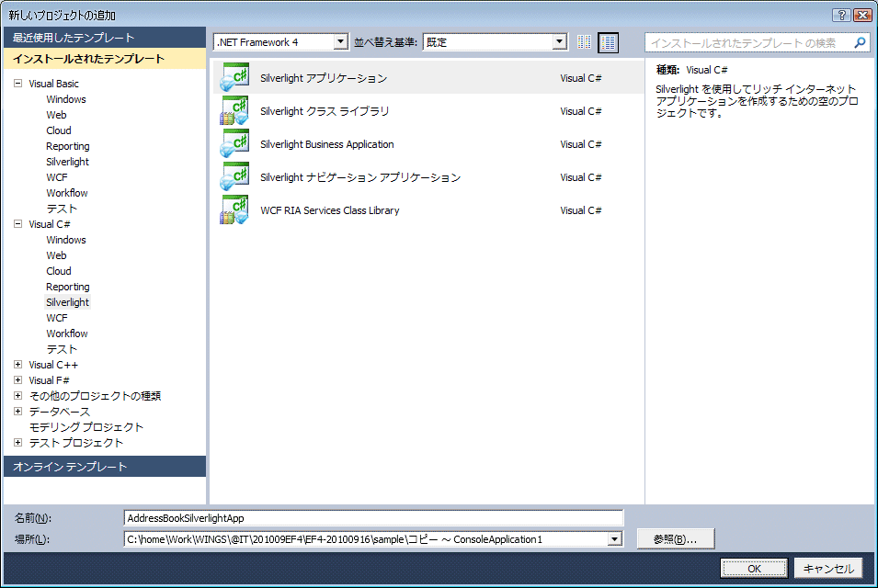Viewport: 878px width, 588px height.
Task: Select the モデリング プロジェクト tree item
Action: (86, 427)
